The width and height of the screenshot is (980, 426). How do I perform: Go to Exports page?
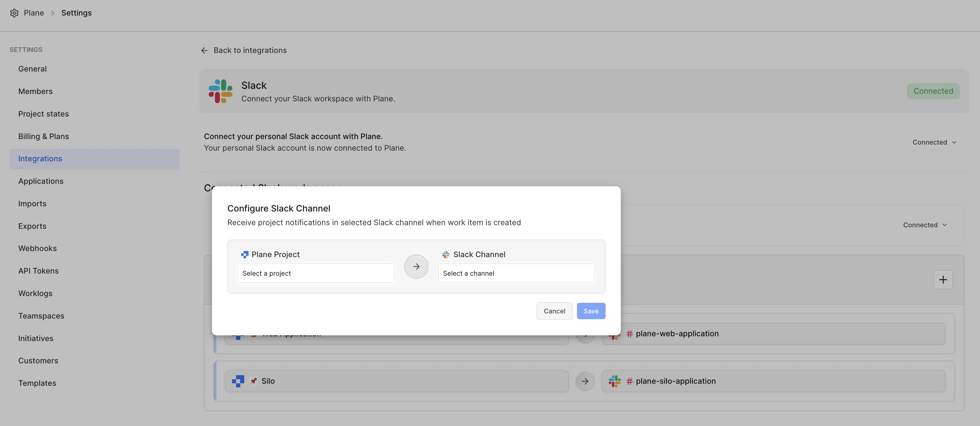point(94,226)
